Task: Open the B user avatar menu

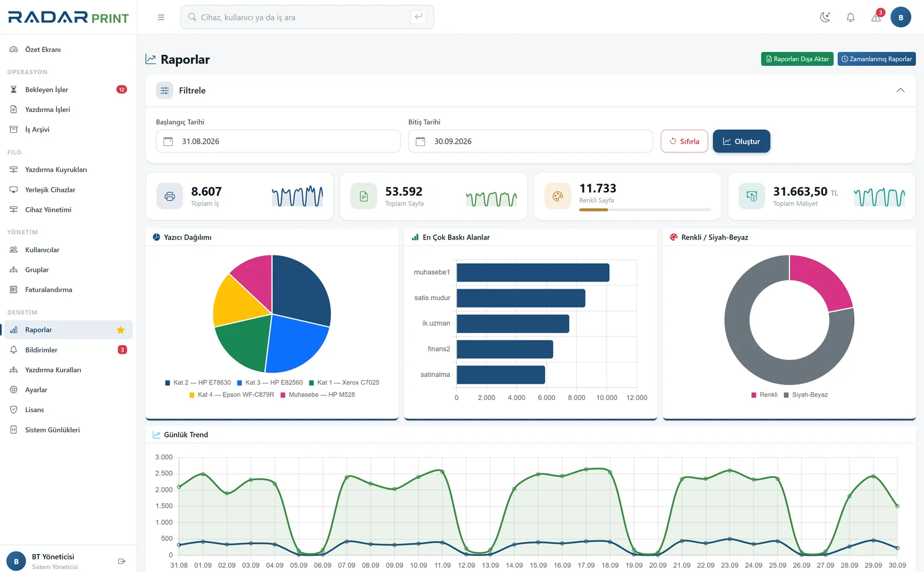Action: [x=900, y=17]
